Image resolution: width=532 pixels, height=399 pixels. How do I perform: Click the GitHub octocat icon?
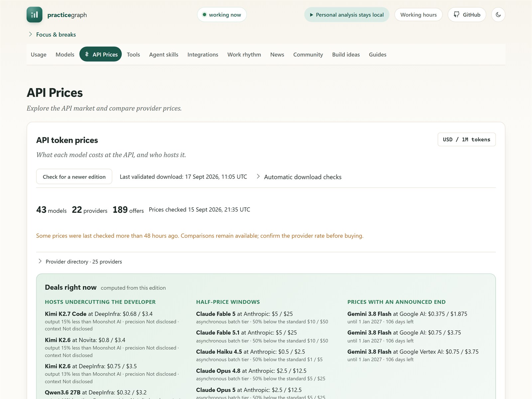click(457, 15)
